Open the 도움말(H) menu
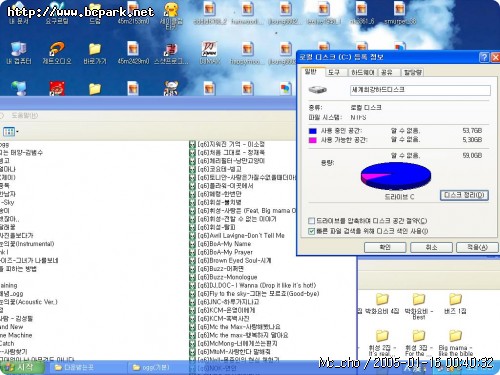 (24, 116)
